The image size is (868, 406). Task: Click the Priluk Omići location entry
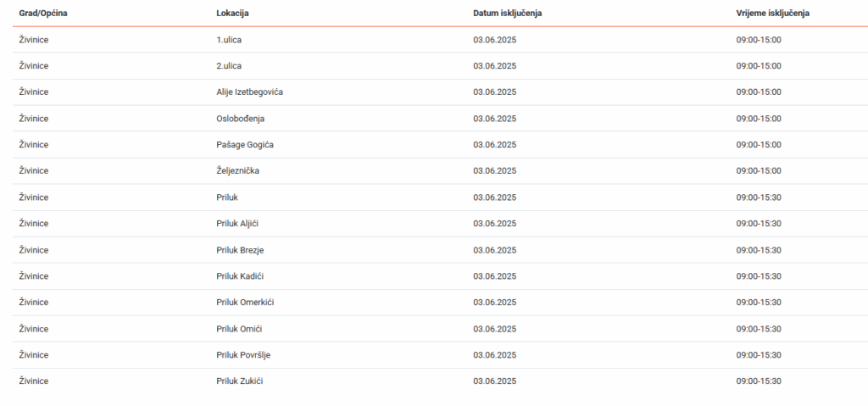click(238, 329)
